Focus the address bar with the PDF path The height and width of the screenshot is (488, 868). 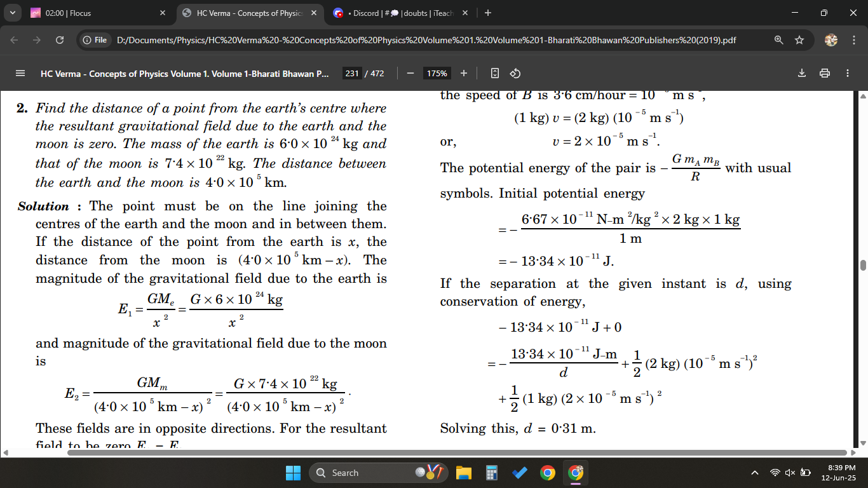[x=426, y=40]
